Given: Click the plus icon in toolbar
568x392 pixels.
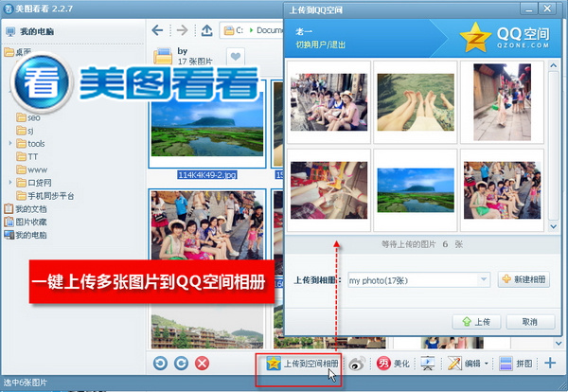Looking at the screenshot, I should pyautogui.click(x=550, y=363).
